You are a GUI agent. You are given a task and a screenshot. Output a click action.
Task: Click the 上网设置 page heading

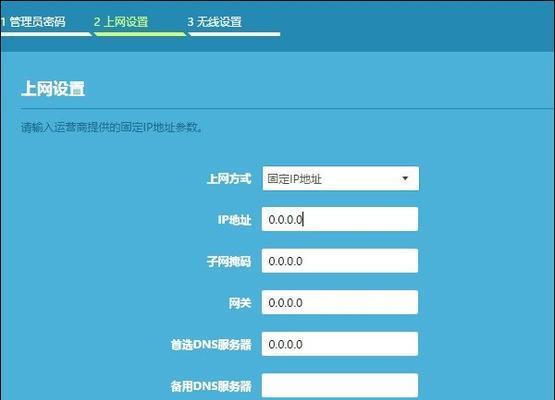53,88
